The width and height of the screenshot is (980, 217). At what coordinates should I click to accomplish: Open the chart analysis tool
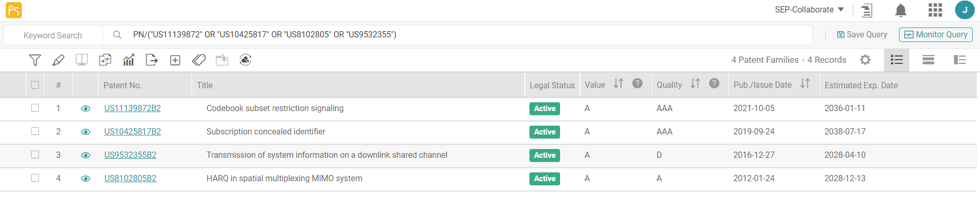(x=128, y=60)
